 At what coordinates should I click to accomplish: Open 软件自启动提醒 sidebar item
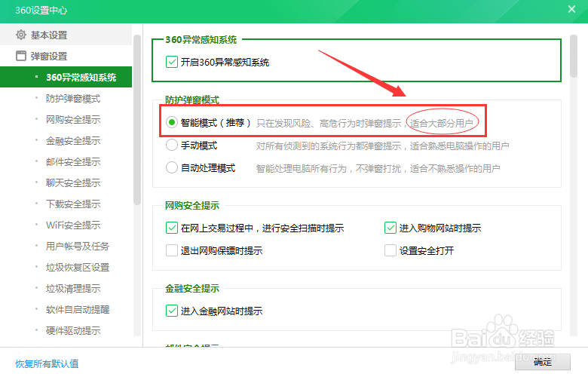pos(78,309)
